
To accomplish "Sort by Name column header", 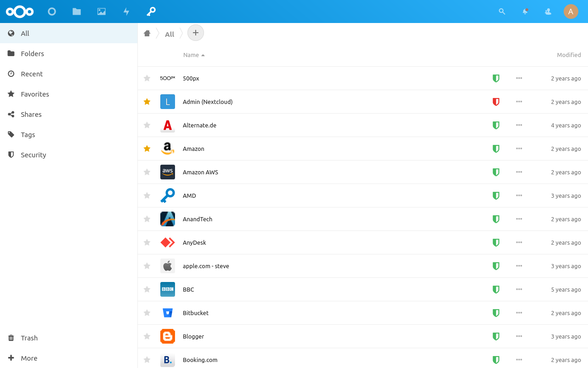I will click(x=194, y=55).
